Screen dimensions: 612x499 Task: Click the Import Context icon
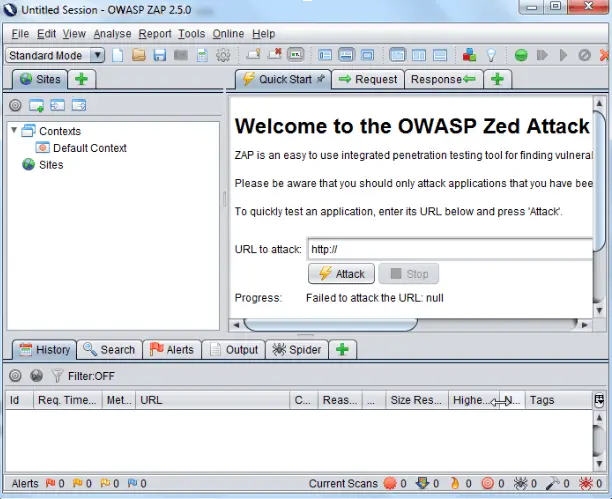click(57, 105)
